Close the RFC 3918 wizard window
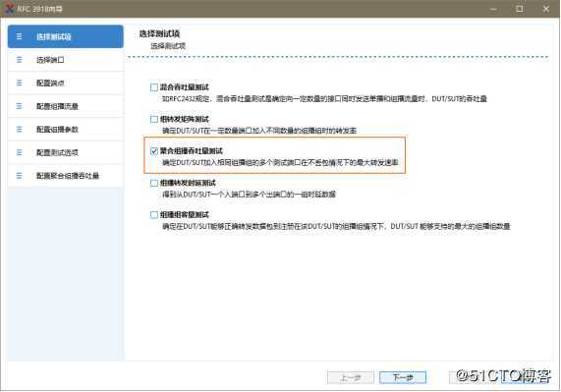Image resolution: width=561 pixels, height=392 pixels. tap(546, 9)
